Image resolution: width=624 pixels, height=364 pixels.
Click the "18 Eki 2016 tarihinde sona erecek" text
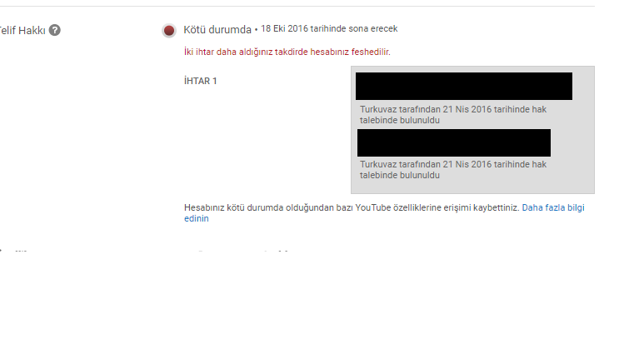click(329, 28)
